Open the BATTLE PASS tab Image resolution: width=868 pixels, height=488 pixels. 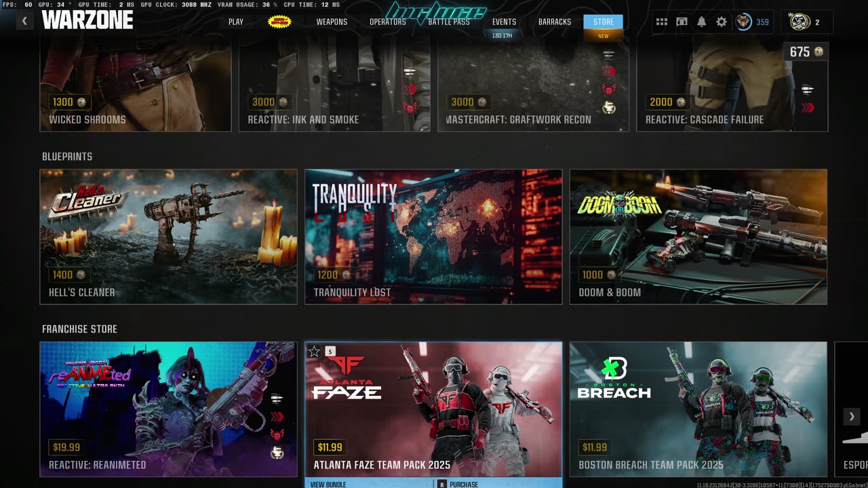[449, 22]
